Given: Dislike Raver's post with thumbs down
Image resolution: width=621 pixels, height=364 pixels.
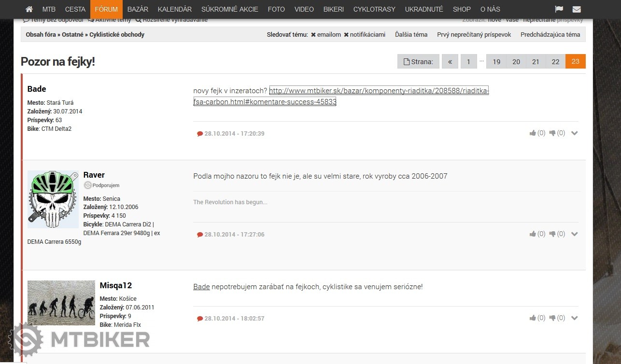Looking at the screenshot, I should coord(553,234).
